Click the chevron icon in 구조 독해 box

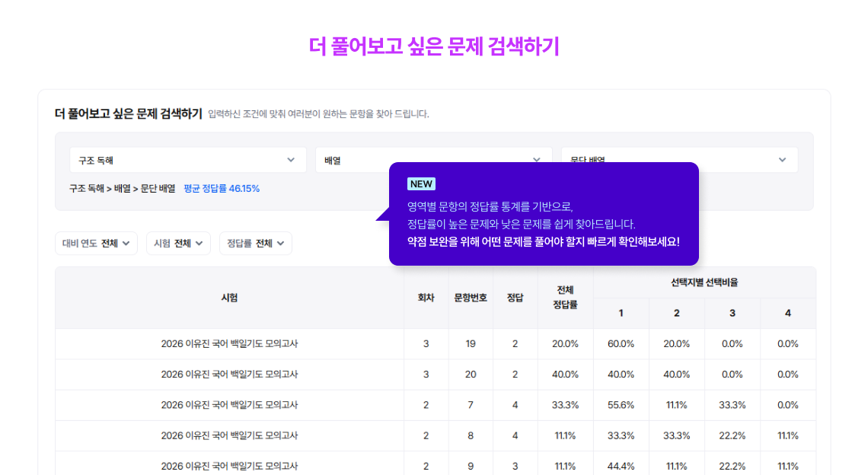(291, 160)
